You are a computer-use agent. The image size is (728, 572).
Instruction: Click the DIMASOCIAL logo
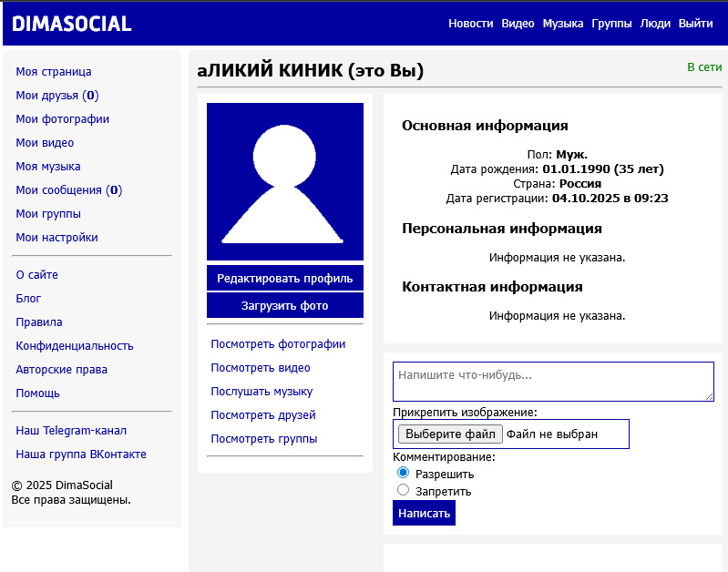tap(72, 24)
